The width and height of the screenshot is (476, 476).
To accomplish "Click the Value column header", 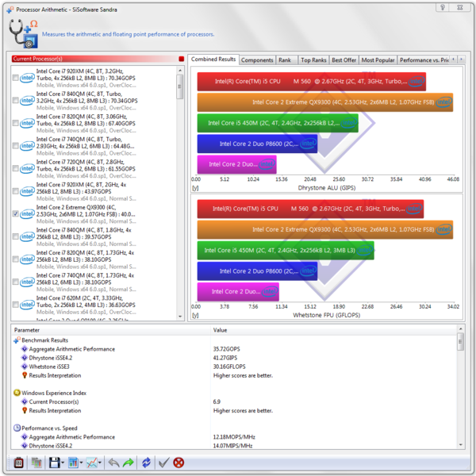I will click(x=334, y=330).
